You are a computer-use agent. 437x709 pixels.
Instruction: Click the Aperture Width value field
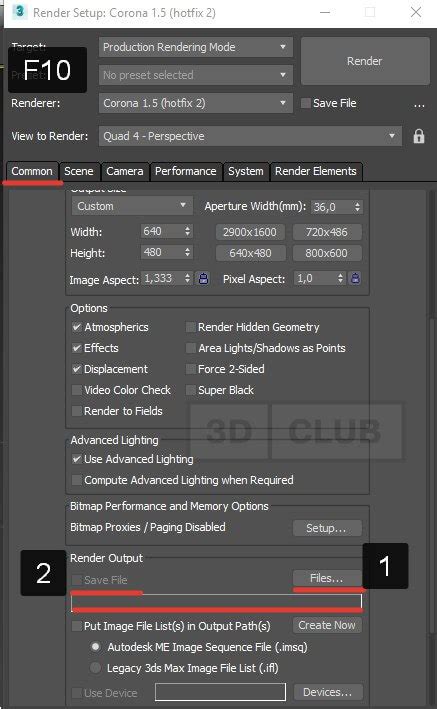(x=332, y=207)
